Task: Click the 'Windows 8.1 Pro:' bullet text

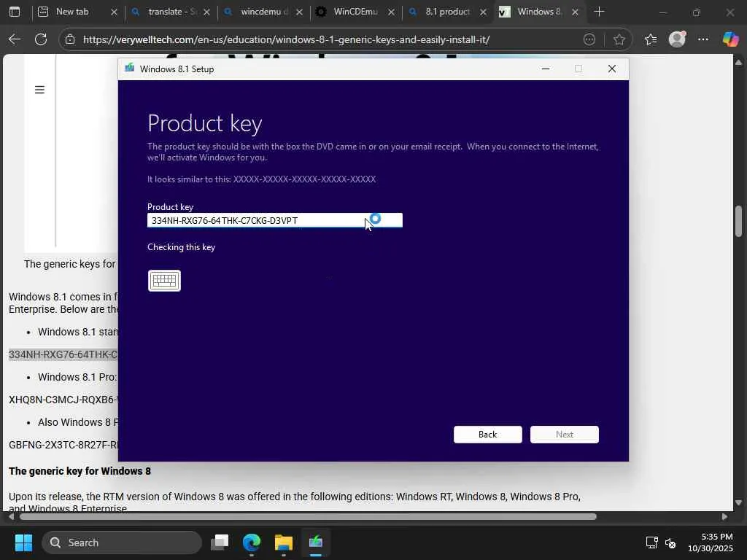Action: click(x=77, y=377)
